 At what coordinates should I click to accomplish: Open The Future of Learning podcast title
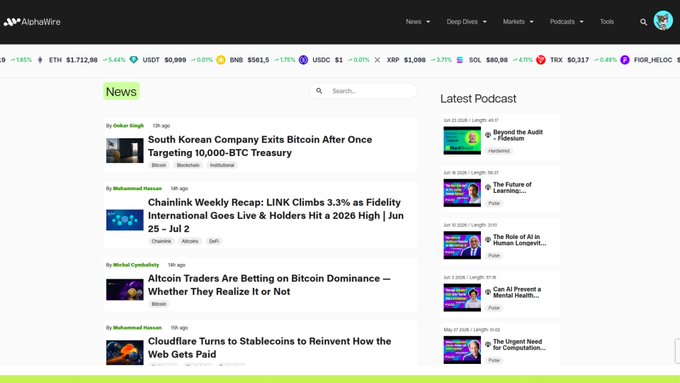[x=512, y=187]
